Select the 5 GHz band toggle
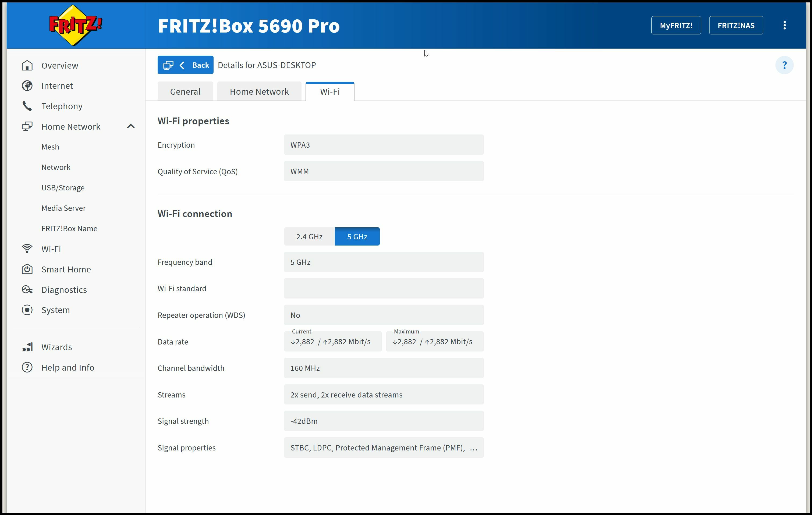Image resolution: width=812 pixels, height=515 pixels. point(357,237)
